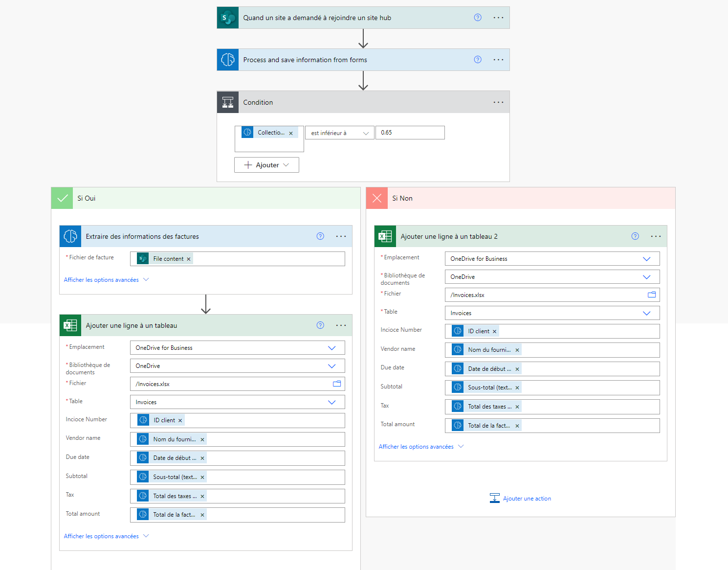Open more options for Ajouter une ligne à un tableau

[x=341, y=325]
